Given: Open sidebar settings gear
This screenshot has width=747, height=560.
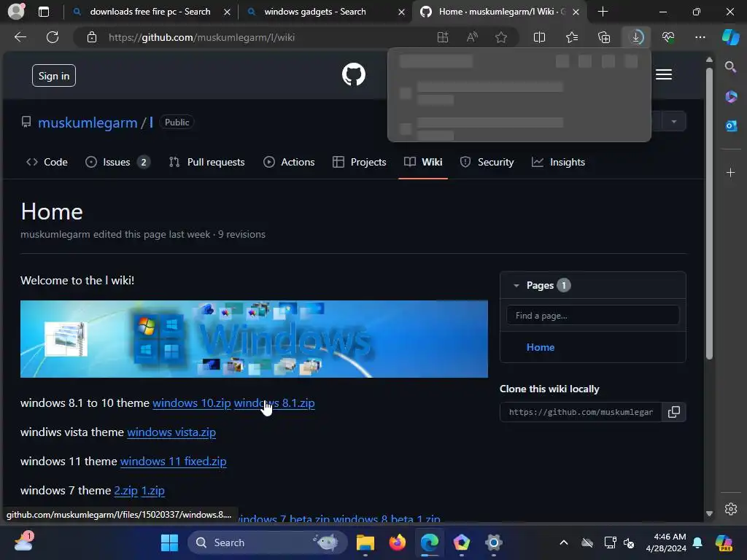Looking at the screenshot, I should coord(731,508).
